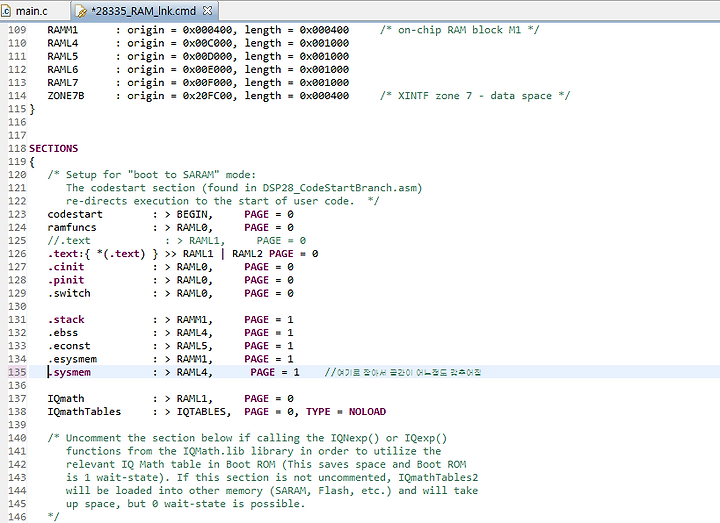The height and width of the screenshot is (523, 720).
Task: Click RAML6 memory entry on line 112
Action: coord(62,69)
